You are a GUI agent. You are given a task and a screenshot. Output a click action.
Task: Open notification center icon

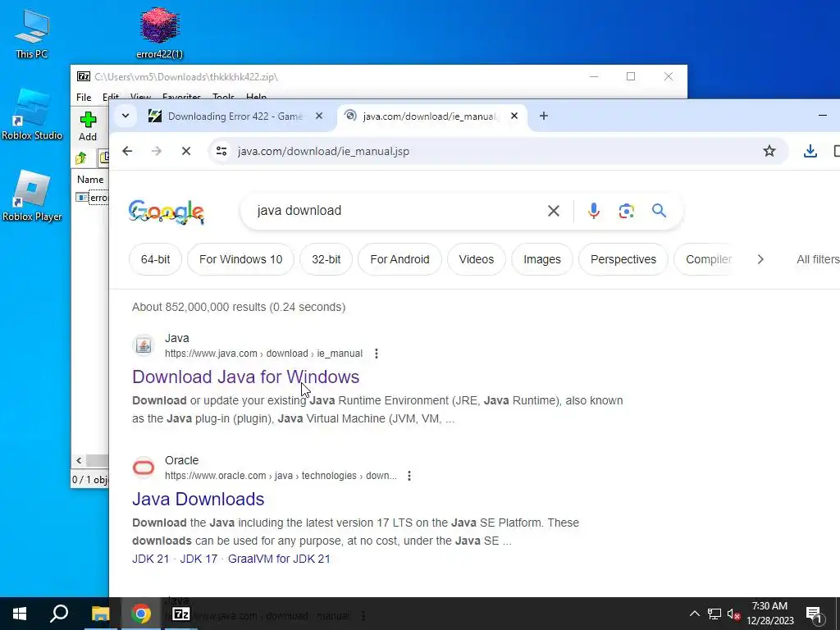point(814,614)
